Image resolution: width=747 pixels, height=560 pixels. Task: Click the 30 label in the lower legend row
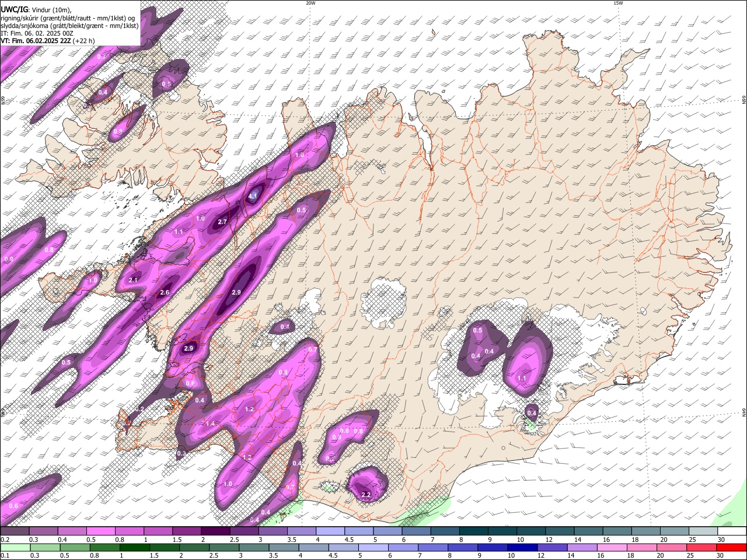pyautogui.click(x=721, y=555)
